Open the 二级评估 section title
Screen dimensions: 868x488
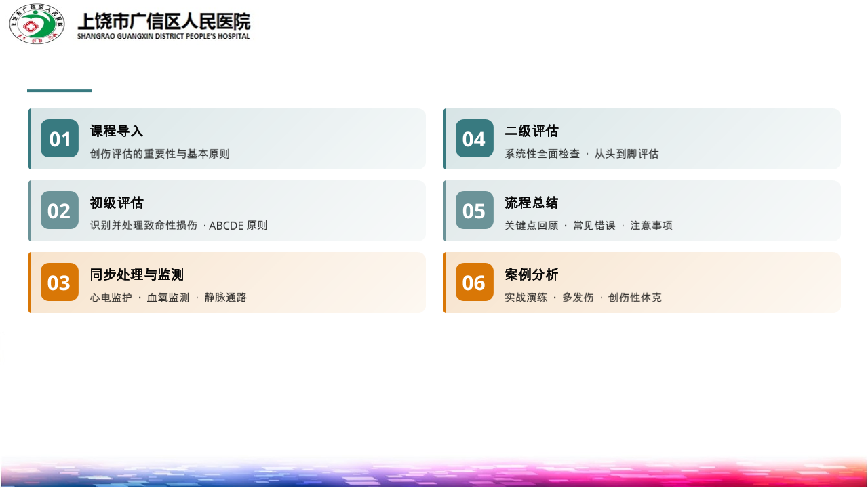tap(531, 131)
